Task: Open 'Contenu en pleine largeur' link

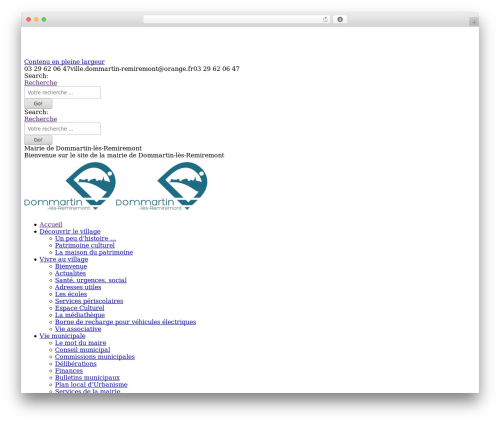Action: tap(64, 62)
